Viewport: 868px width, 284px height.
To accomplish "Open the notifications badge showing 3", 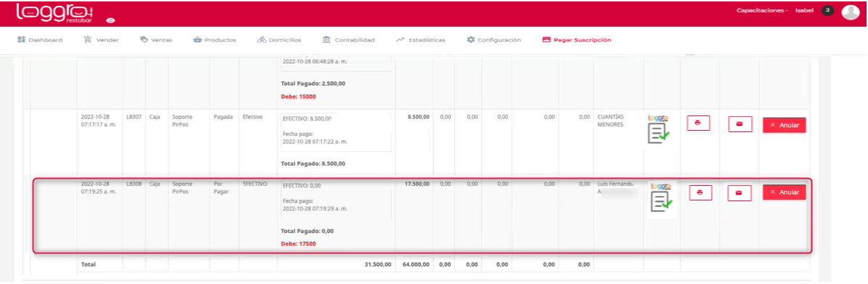I will pos(827,10).
